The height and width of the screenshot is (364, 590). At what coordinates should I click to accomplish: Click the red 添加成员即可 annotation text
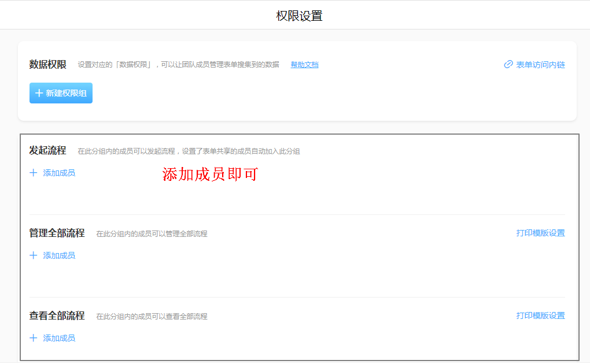coord(209,174)
